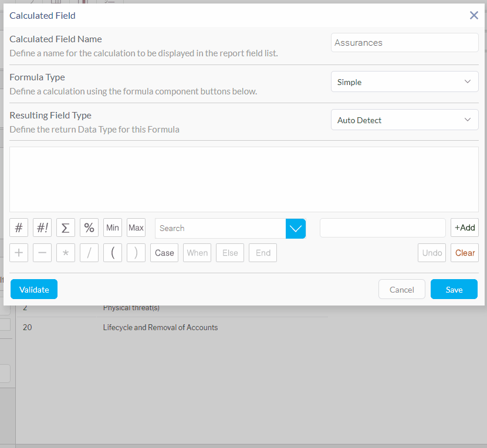Validate the calculated field formula

pyautogui.click(x=33, y=289)
